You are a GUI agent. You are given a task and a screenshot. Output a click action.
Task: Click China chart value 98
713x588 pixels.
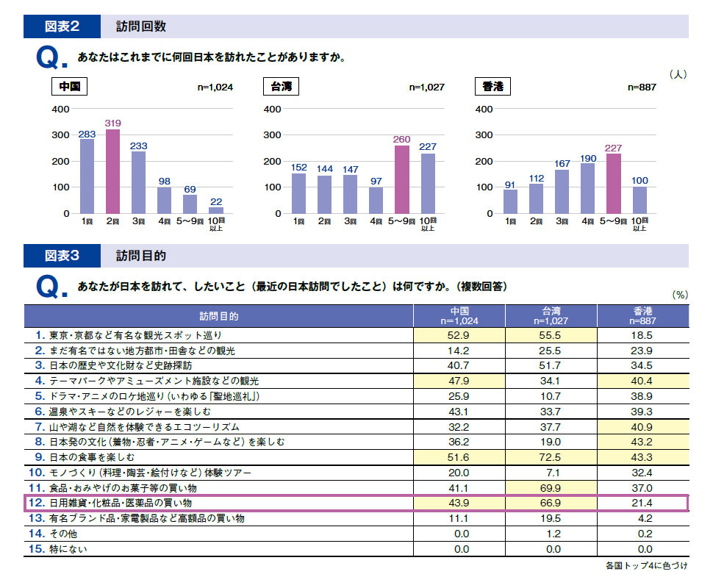coord(164,181)
